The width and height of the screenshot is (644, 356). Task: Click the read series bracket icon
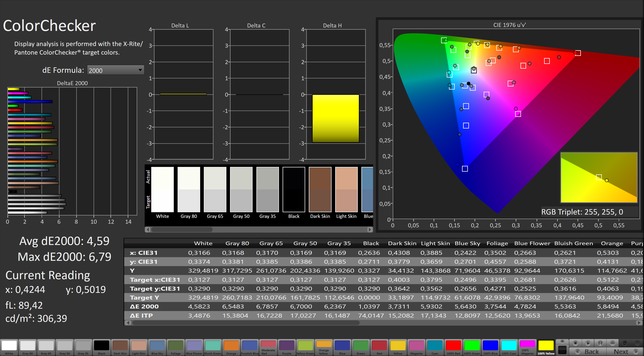(600, 343)
